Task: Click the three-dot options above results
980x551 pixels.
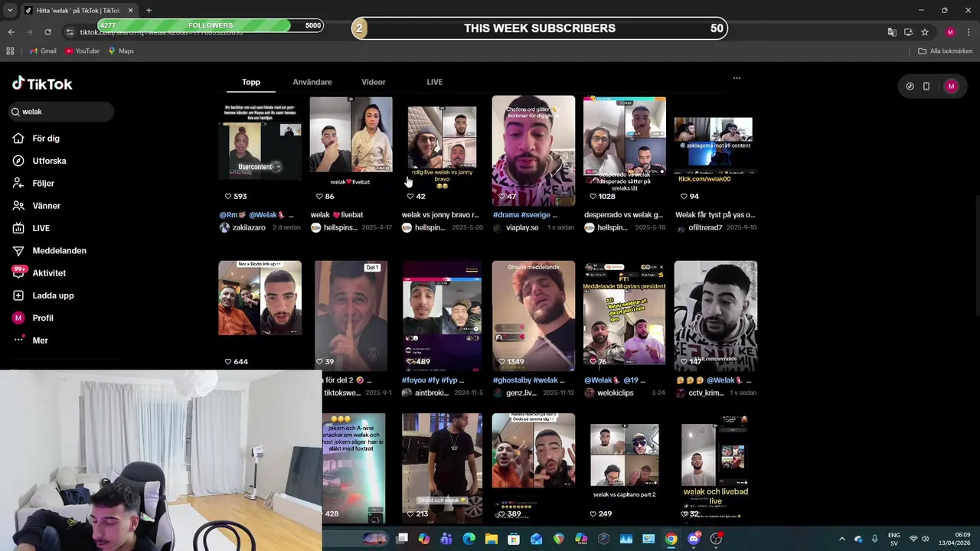Action: click(737, 78)
